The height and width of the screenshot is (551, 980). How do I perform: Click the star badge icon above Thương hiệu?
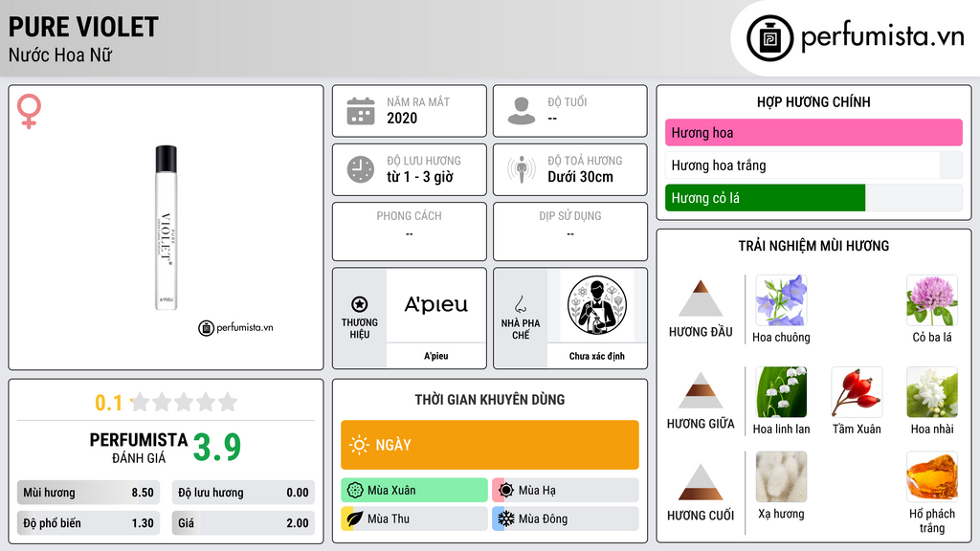[360, 304]
